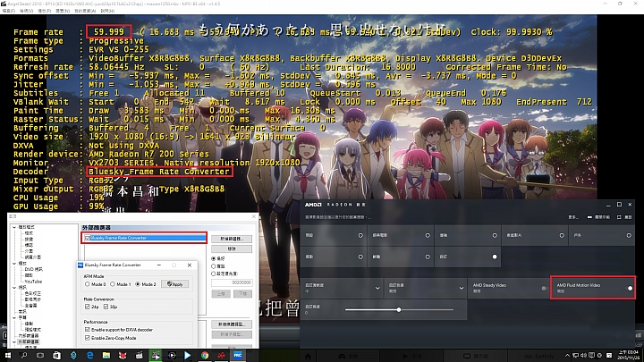
Task: Click 新增媒體類型... add media type button
Action: [232, 324]
